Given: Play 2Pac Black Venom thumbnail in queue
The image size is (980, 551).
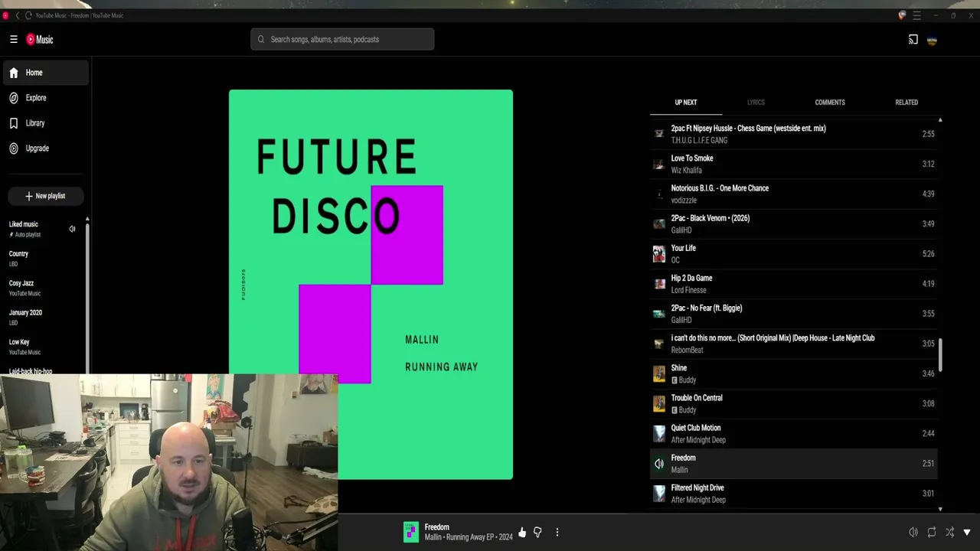Looking at the screenshot, I should 658,223.
